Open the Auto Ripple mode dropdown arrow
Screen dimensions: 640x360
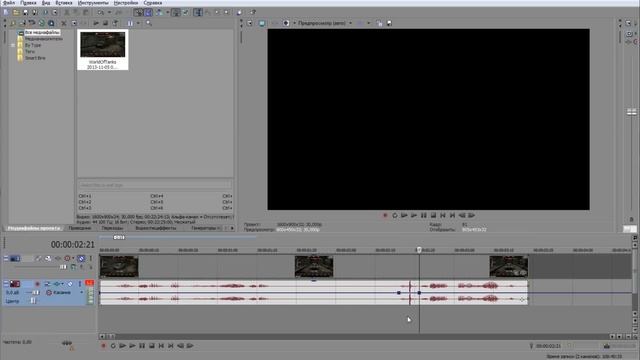click(168, 13)
